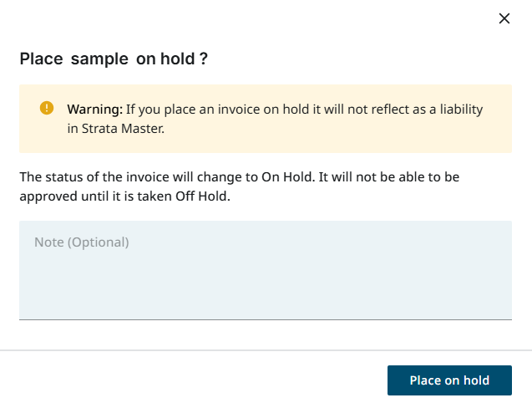This screenshot has height=408, width=532.
Task: Click inside the Note (Optional) text field
Action: [265, 269]
